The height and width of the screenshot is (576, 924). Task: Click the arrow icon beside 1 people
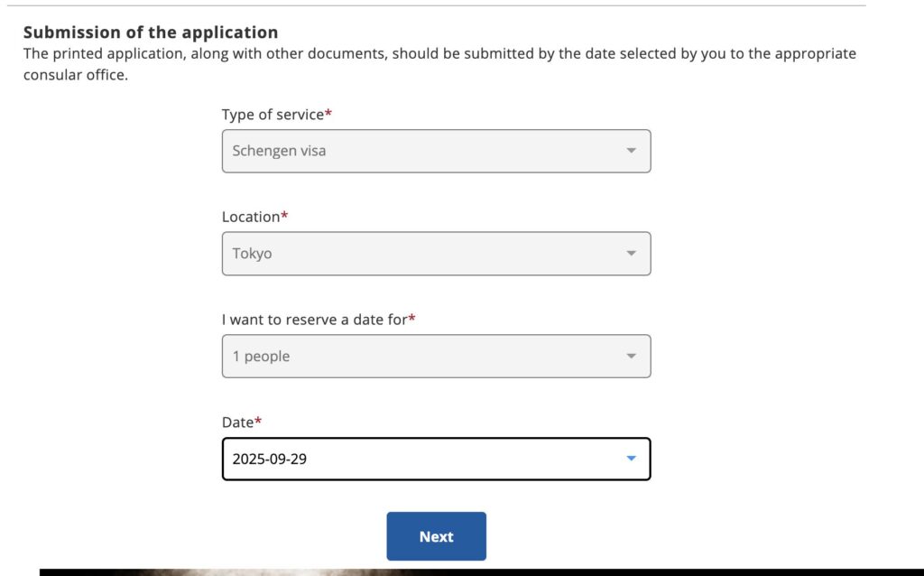coord(631,356)
